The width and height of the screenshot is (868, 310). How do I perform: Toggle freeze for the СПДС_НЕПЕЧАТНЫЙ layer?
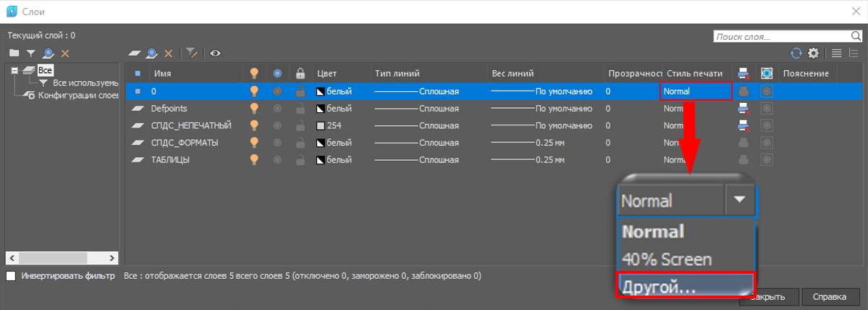pyautogui.click(x=277, y=125)
